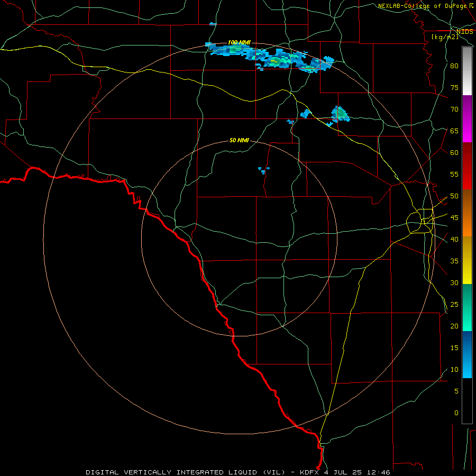
Task: Click the [kg/m2] units label
Action: (445, 37)
